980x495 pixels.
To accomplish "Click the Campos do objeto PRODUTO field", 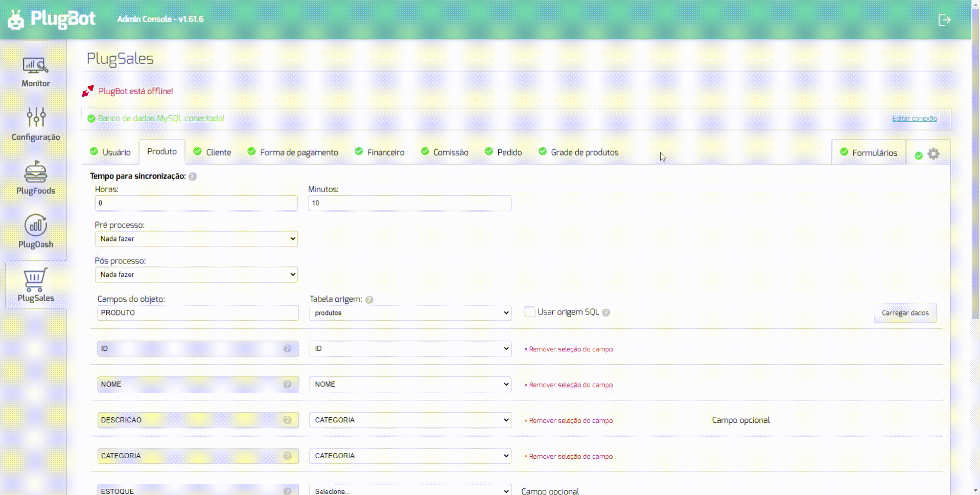I will point(198,313).
